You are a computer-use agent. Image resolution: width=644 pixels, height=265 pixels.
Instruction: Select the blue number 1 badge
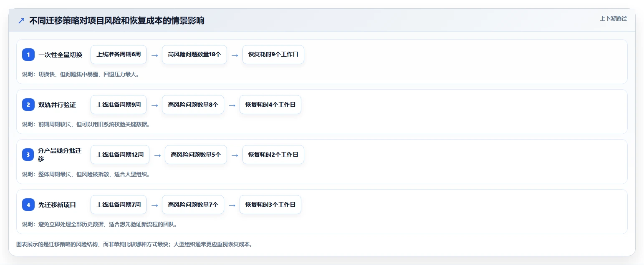pyautogui.click(x=28, y=55)
